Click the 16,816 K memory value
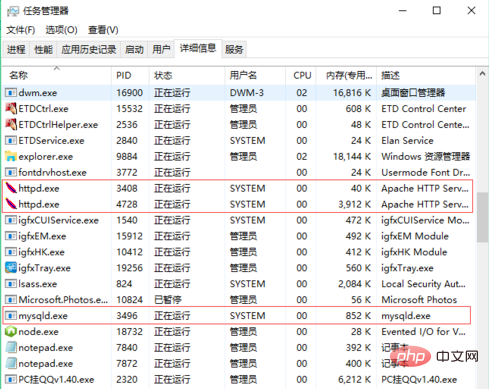 click(x=352, y=93)
